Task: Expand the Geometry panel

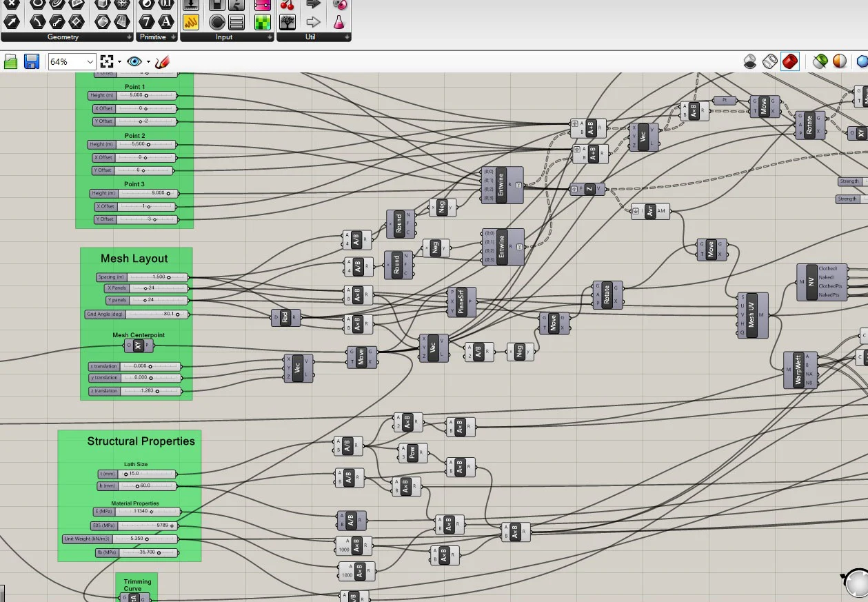Action: tap(129, 37)
